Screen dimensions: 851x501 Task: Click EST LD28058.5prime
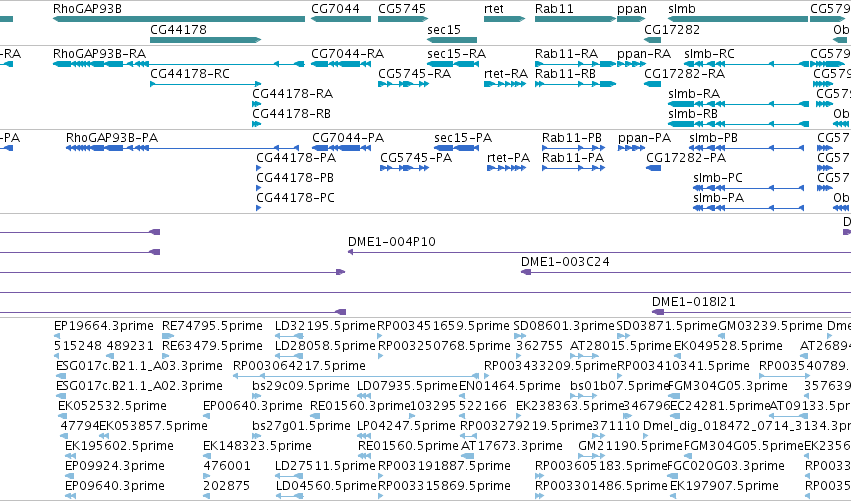325,346
